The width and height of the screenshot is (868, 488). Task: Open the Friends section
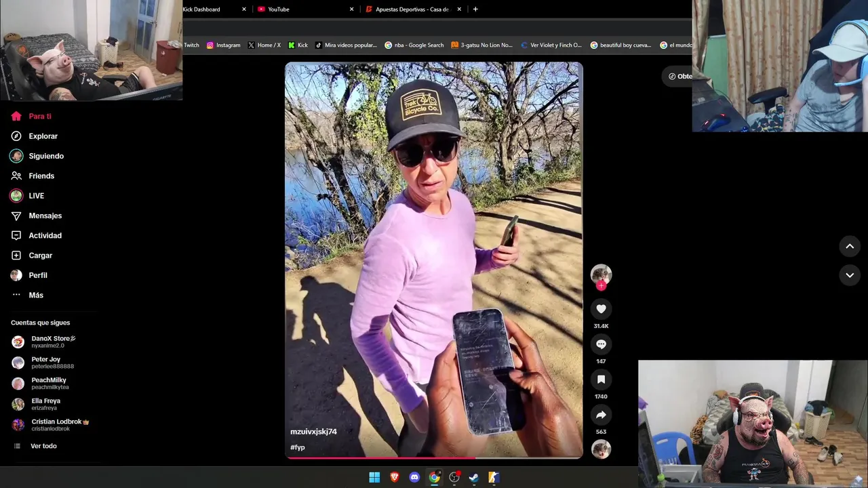pyautogui.click(x=33, y=176)
